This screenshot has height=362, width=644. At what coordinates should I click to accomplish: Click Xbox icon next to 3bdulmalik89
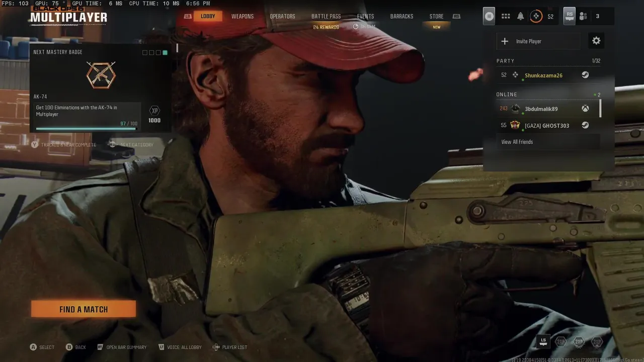[x=585, y=109]
